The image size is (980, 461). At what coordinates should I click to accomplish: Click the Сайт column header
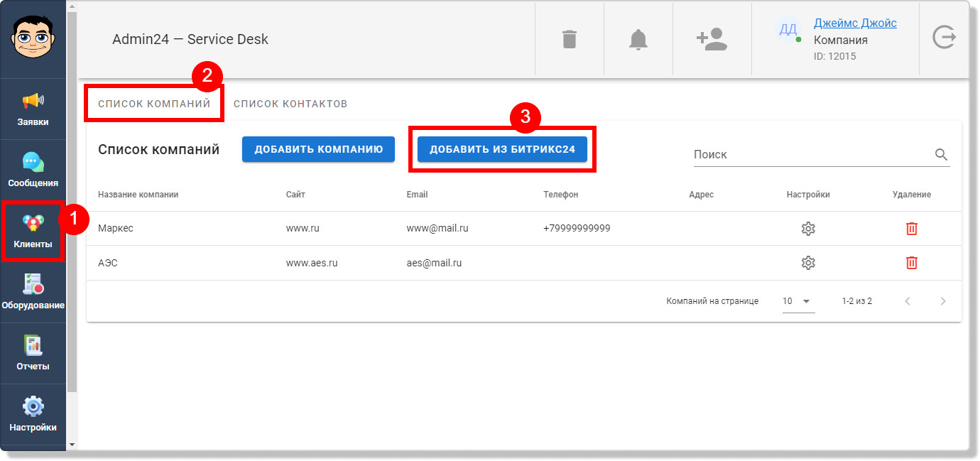point(295,194)
